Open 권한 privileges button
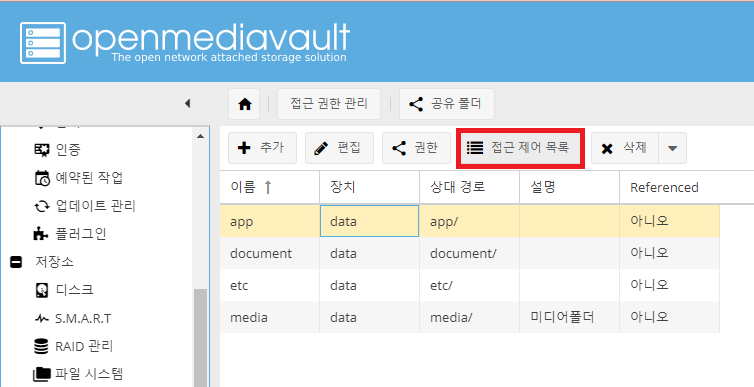This screenshot has width=754, height=387. pos(416,148)
